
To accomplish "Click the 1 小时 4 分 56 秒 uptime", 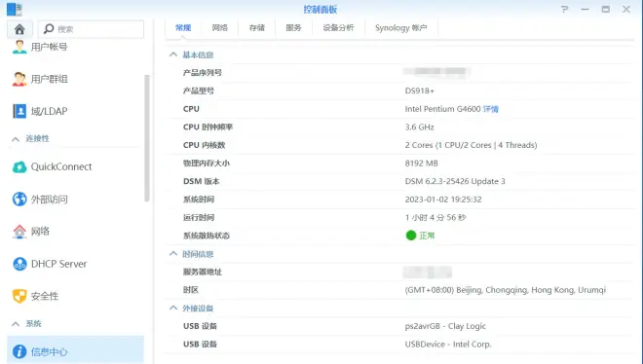I will click(435, 217).
